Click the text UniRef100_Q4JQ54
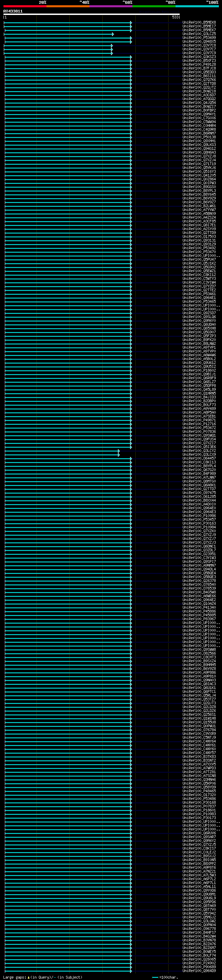Viewport: 222px width, 980px height. point(199,103)
